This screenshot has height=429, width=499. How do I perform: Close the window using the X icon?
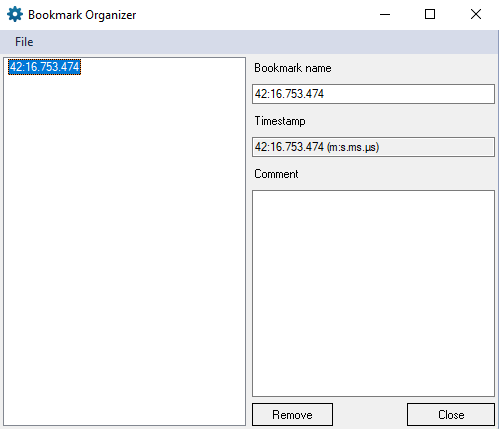pos(476,14)
